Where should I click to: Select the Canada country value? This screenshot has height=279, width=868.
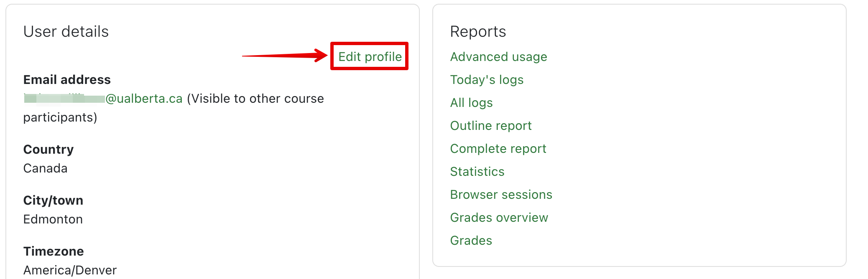[x=45, y=168]
